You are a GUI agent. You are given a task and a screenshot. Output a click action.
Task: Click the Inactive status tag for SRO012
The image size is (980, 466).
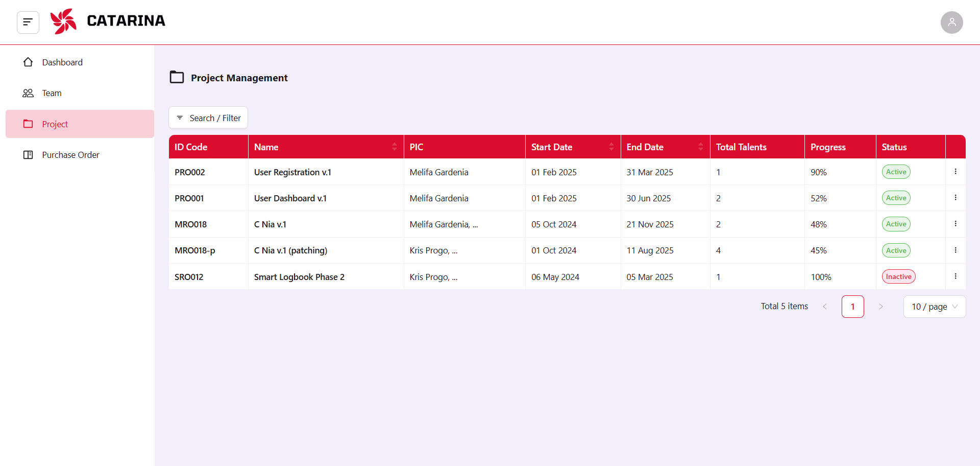[x=898, y=276]
